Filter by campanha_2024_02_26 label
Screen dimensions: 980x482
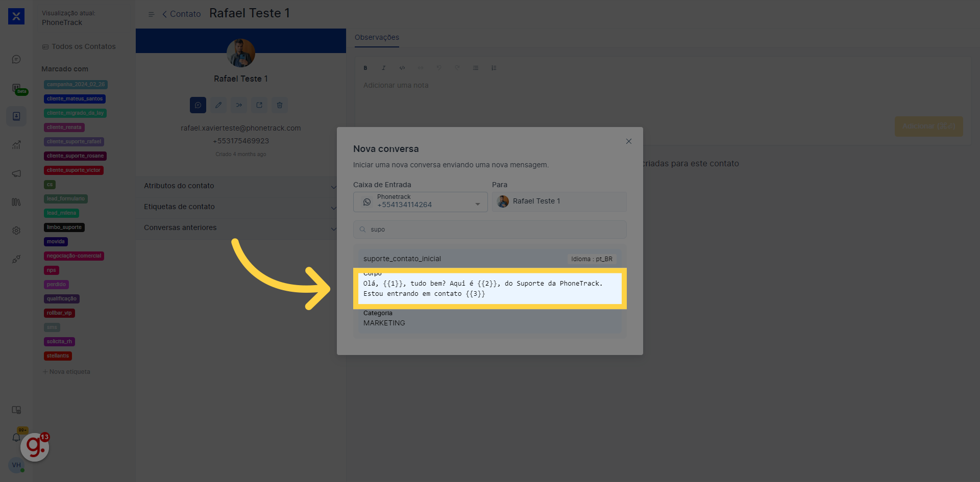[x=76, y=85]
